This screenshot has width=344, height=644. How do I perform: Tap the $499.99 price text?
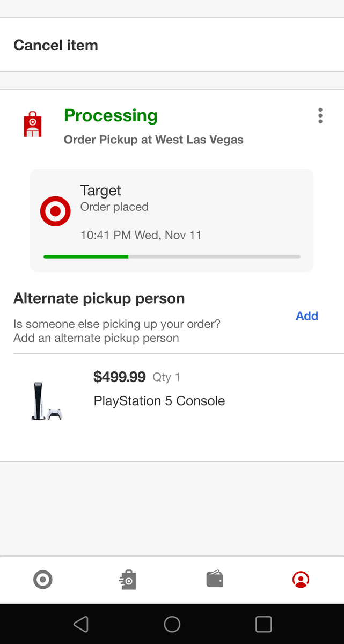[x=120, y=377]
